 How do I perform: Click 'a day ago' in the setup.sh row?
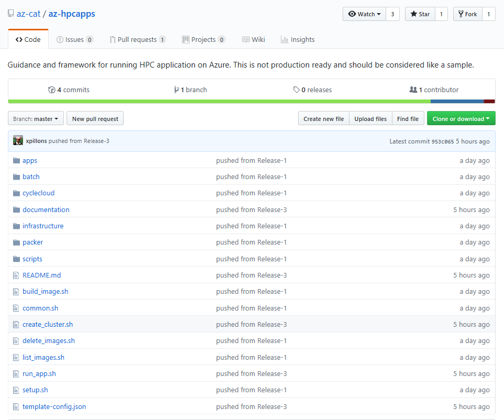point(475,390)
